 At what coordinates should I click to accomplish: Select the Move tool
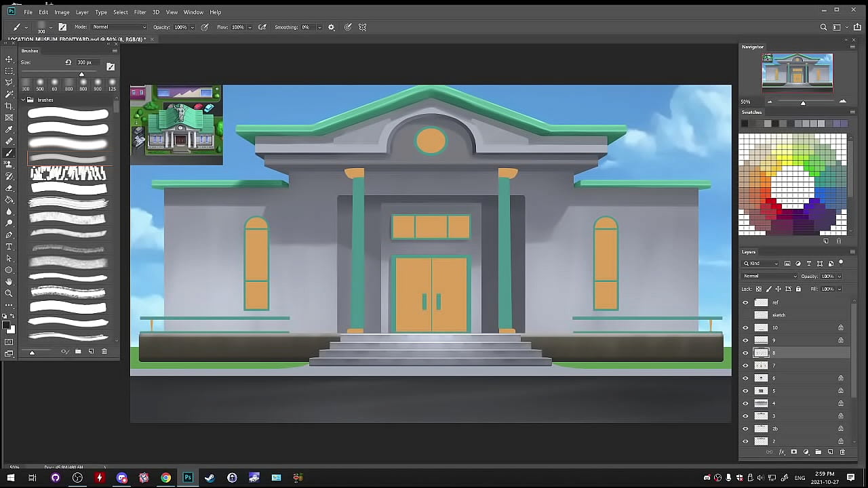click(x=9, y=60)
